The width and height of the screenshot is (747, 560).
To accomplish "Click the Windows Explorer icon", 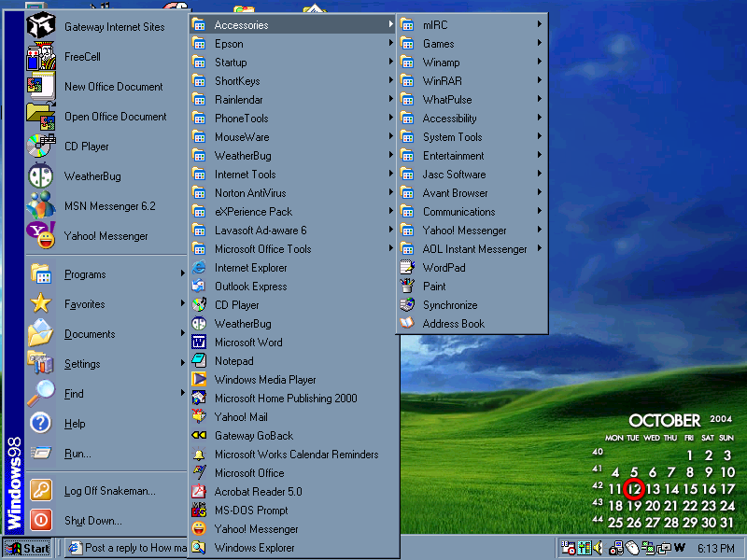I will tap(199, 548).
